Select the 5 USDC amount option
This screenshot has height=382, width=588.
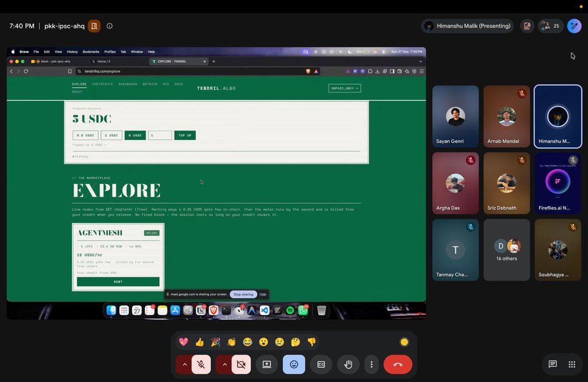pyautogui.click(x=135, y=135)
